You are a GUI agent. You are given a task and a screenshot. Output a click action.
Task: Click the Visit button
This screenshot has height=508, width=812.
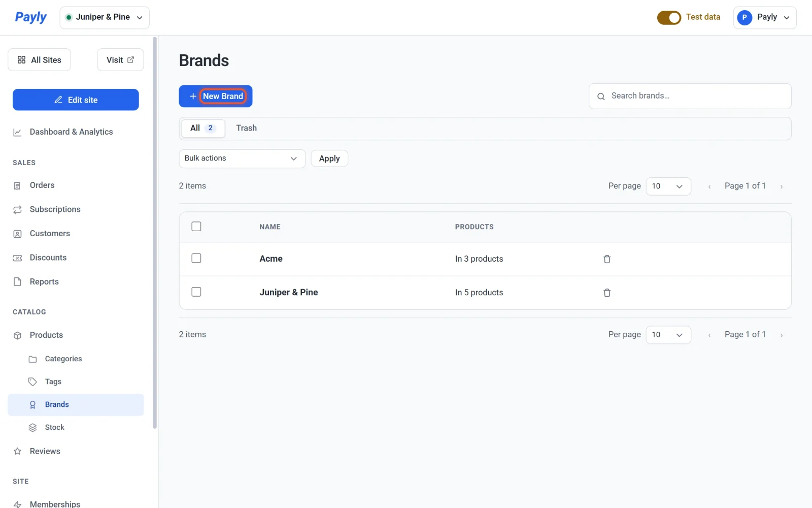tap(120, 60)
